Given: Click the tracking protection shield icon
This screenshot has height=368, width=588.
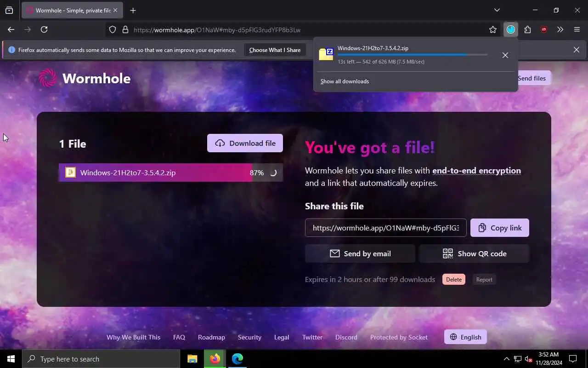Looking at the screenshot, I should click(x=113, y=29).
